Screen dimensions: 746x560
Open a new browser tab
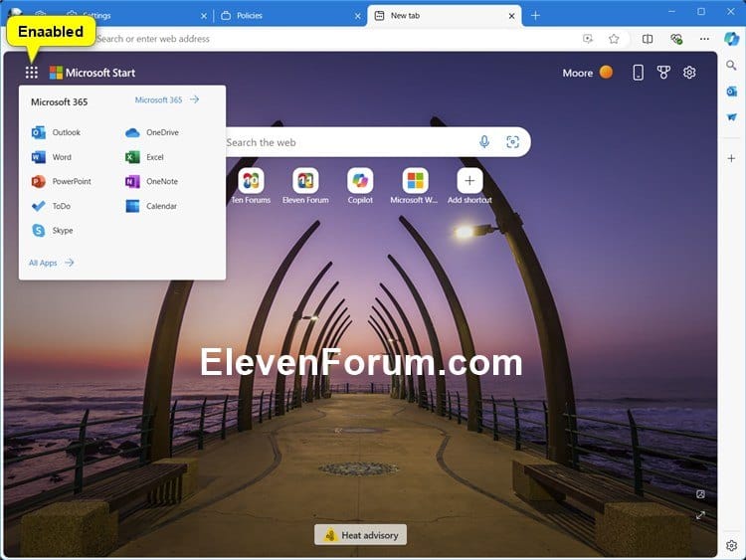(535, 16)
